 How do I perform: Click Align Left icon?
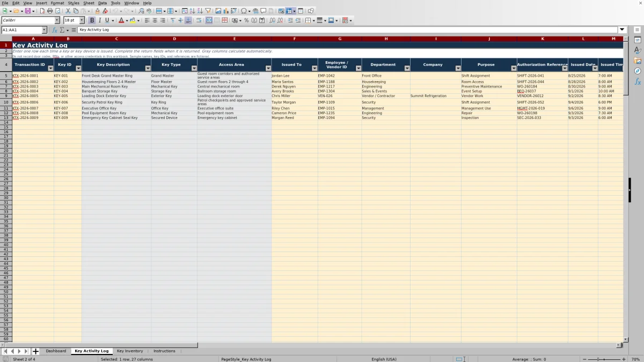tap(147, 20)
